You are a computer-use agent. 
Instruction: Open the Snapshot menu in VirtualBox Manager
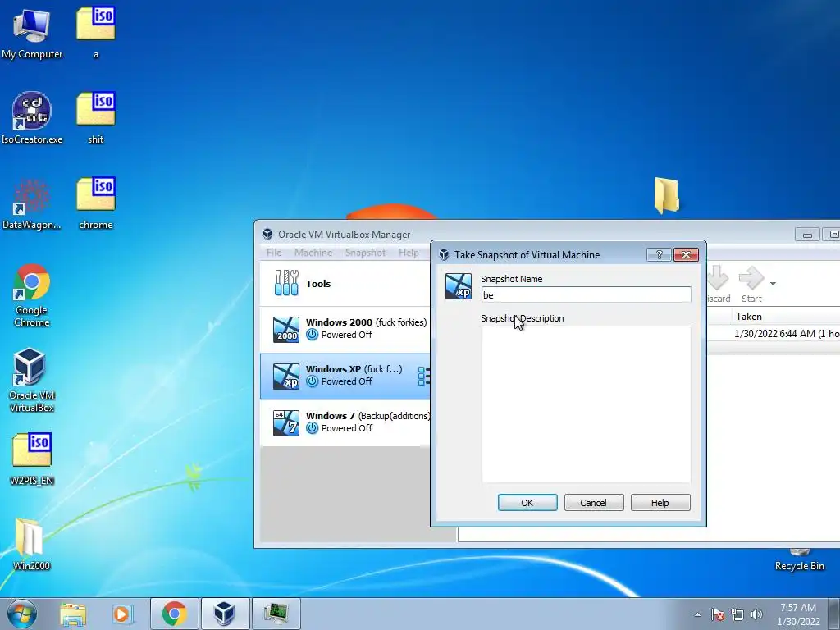pyautogui.click(x=365, y=253)
